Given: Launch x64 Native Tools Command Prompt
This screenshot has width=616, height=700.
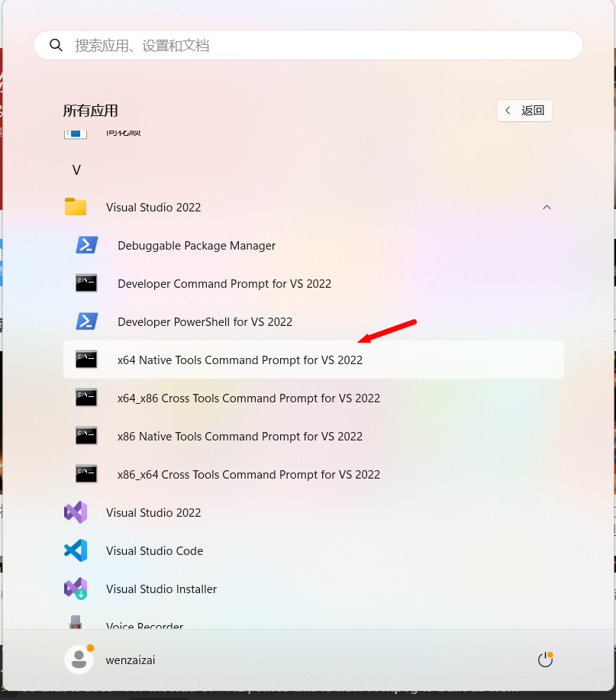Looking at the screenshot, I should (240, 360).
